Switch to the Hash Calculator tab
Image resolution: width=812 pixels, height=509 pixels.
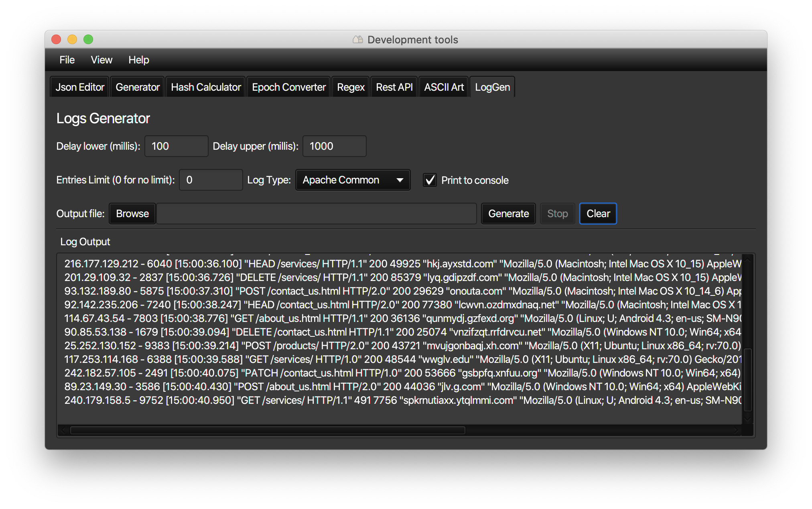[206, 87]
